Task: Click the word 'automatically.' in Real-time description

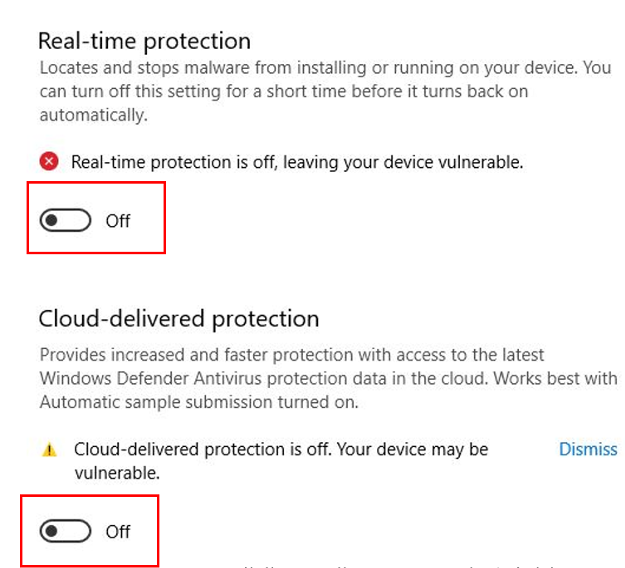Action: coord(94,115)
